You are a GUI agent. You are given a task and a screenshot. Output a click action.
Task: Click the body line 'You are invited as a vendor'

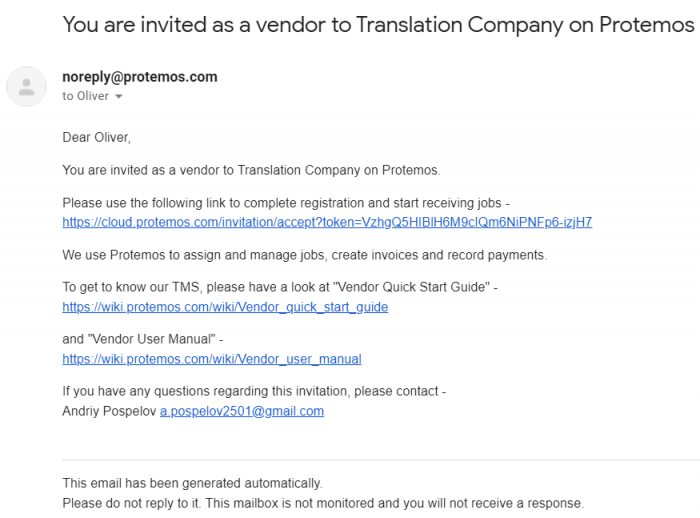[250, 170]
